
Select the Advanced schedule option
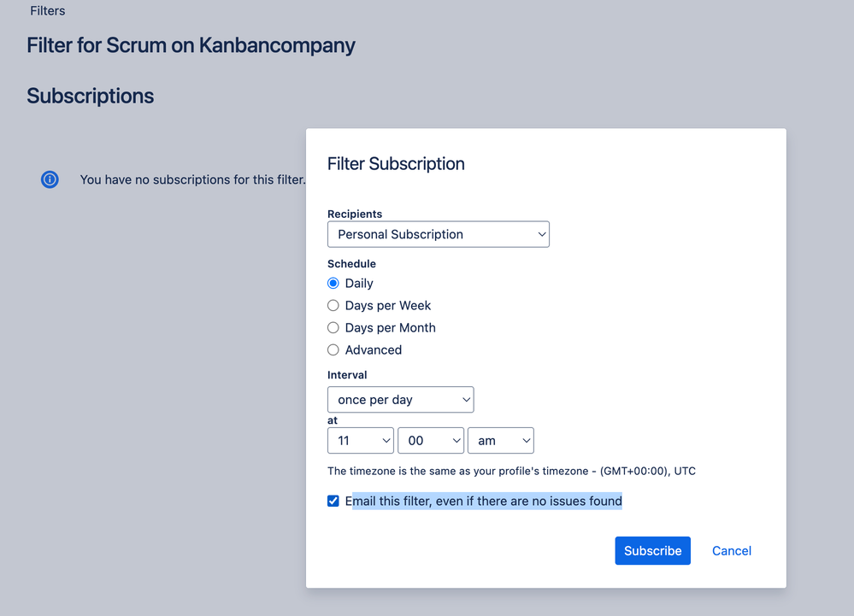click(x=333, y=350)
